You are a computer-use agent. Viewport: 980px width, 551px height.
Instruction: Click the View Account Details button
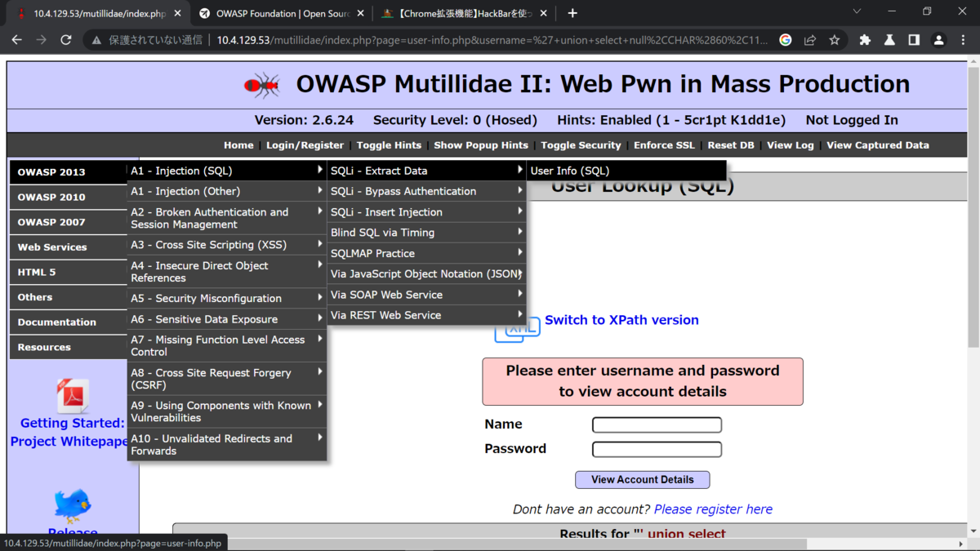point(642,480)
